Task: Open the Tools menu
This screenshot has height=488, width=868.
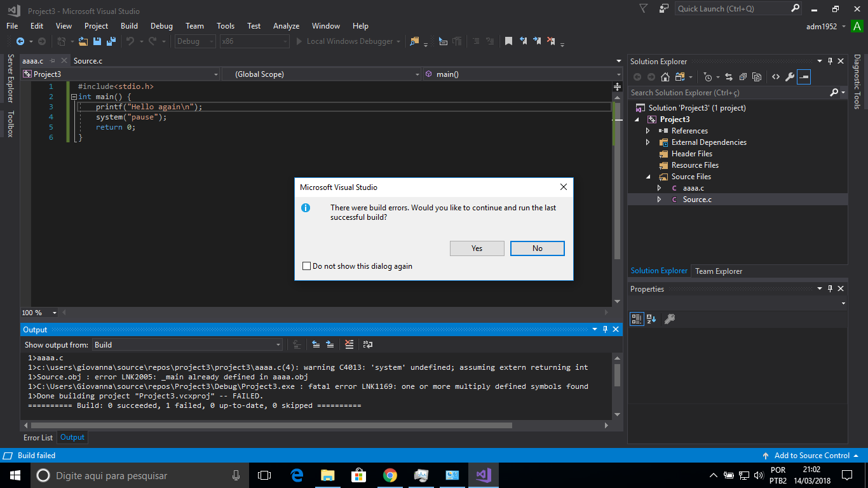Action: [226, 26]
